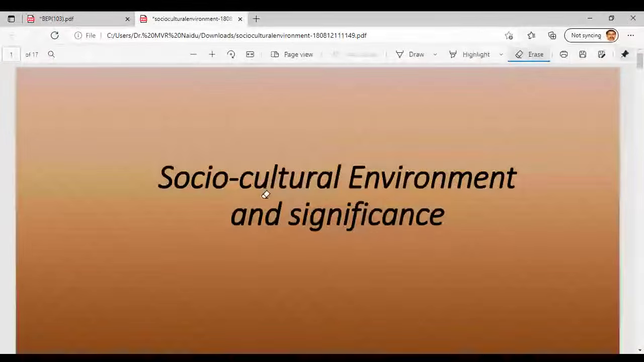Image resolution: width=644 pixels, height=362 pixels.
Task: Save the PDF as a copy
Action: point(602,54)
